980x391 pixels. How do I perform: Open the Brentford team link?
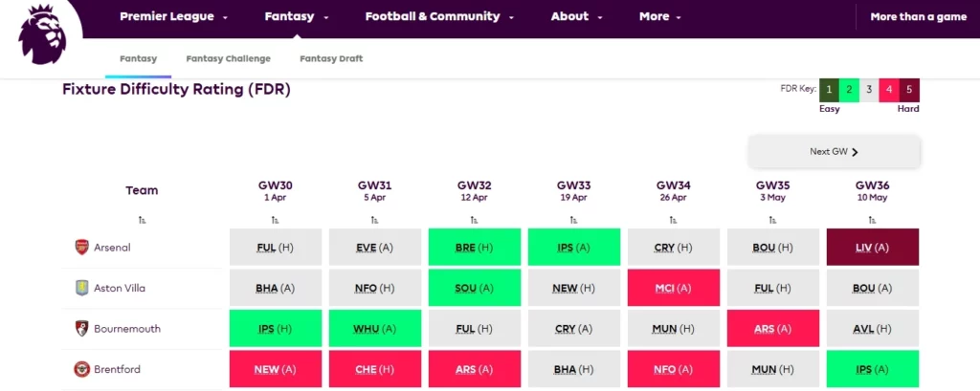coord(117,369)
